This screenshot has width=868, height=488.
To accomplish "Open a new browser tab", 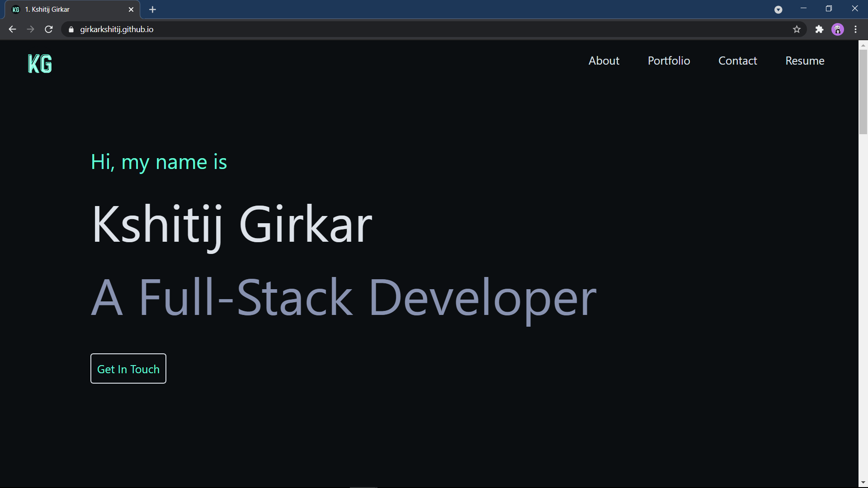I will (x=152, y=9).
